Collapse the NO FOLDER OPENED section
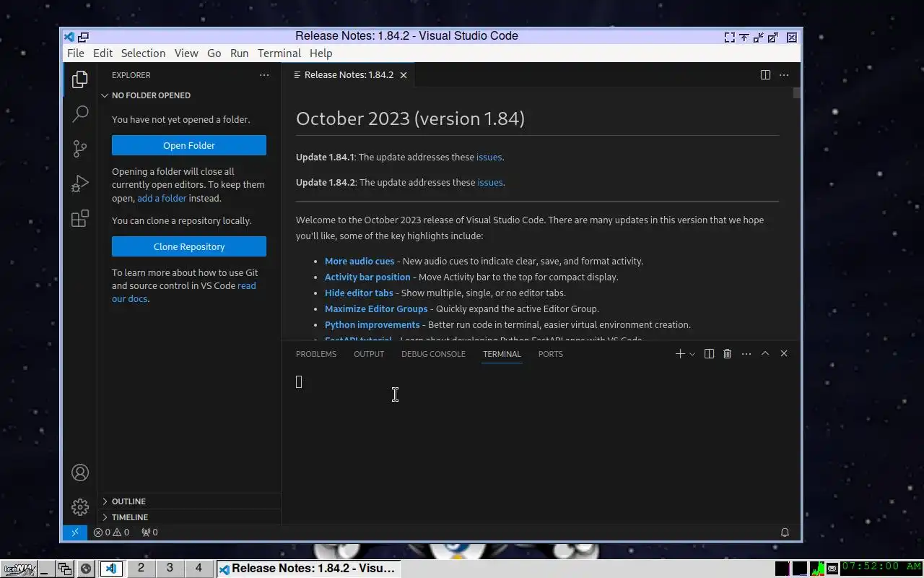This screenshot has height=578, width=924. (x=189, y=95)
